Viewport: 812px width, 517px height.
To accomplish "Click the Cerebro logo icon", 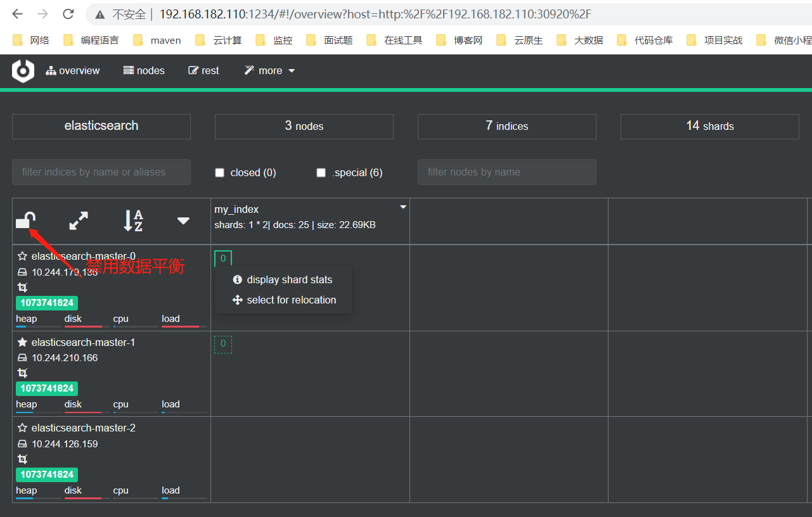I will click(x=23, y=70).
